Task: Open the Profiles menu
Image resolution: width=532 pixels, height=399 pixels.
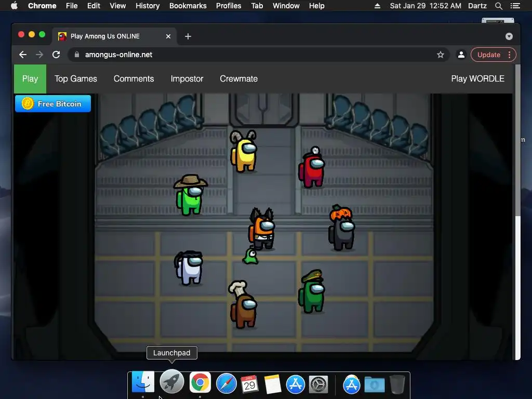Action: click(229, 6)
